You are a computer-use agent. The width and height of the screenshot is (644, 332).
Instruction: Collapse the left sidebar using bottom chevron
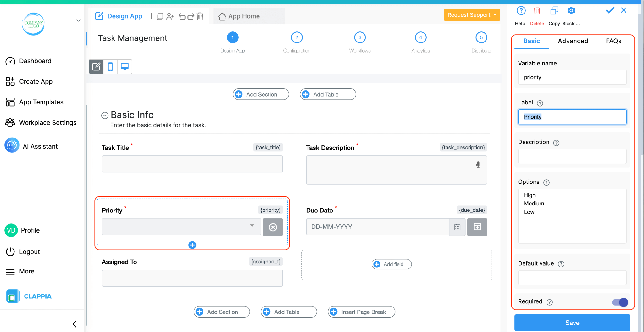pos(75,324)
